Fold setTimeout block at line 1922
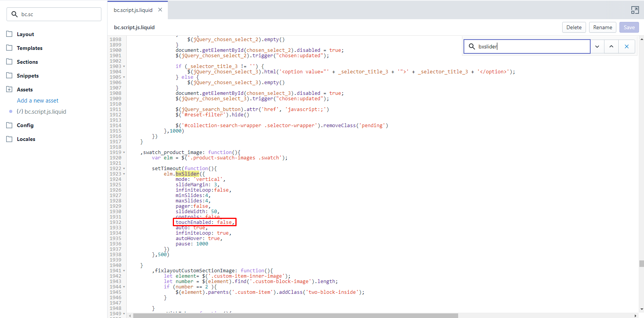Image resolution: width=644 pixels, height=318 pixels. pos(124,169)
